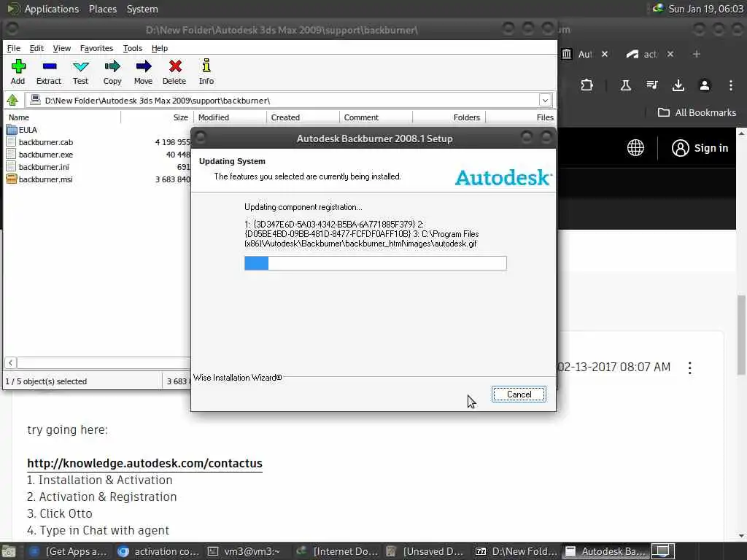Open the knowledge.autodesk.com/contactus link

click(144, 463)
